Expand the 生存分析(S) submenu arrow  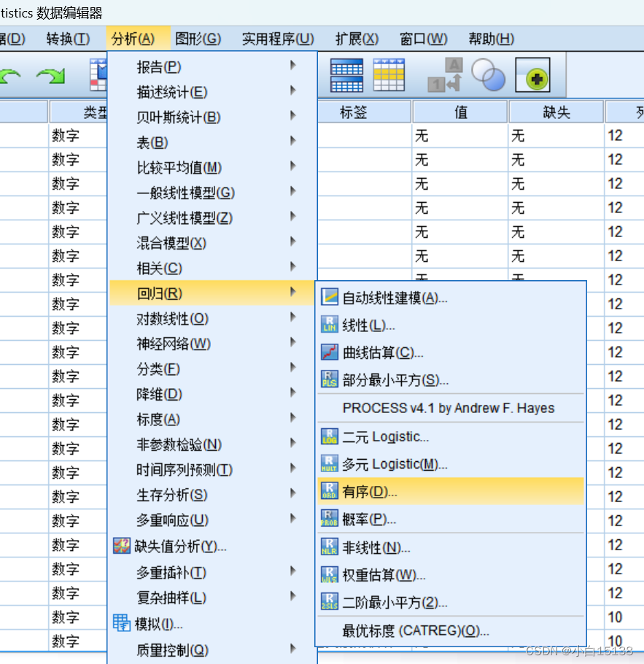point(293,493)
